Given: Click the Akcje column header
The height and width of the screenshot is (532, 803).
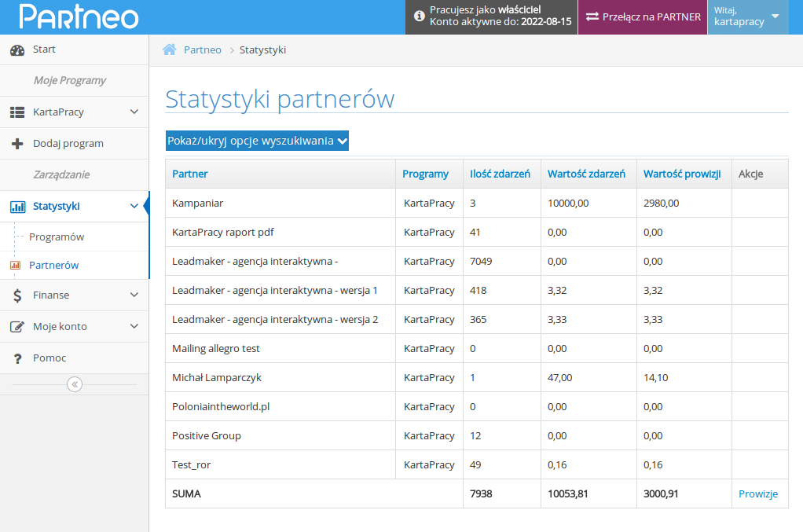Looking at the screenshot, I should pyautogui.click(x=751, y=174).
